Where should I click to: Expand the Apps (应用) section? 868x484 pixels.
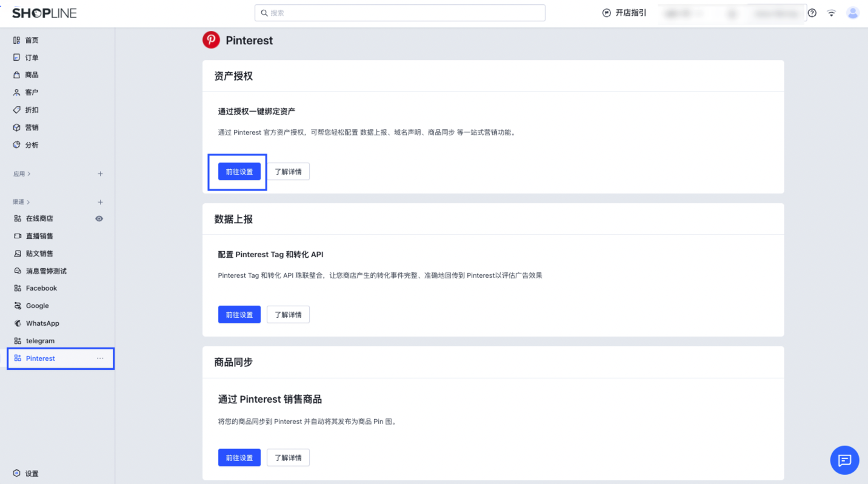22,174
